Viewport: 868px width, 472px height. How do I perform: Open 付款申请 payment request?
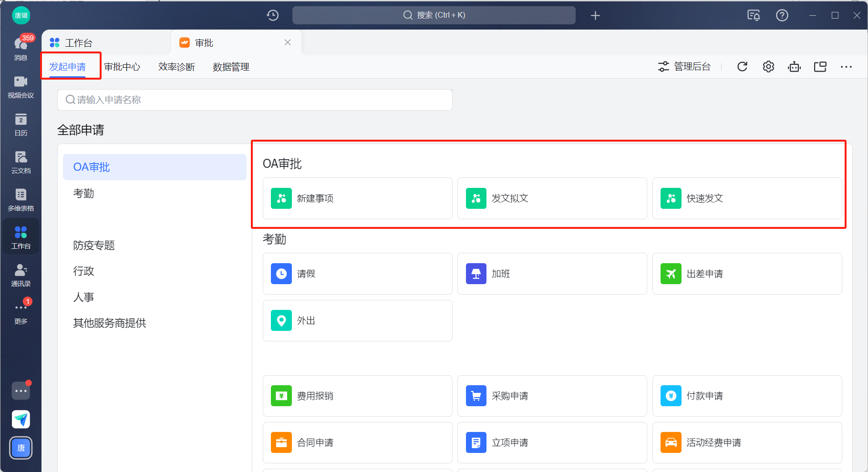click(747, 396)
